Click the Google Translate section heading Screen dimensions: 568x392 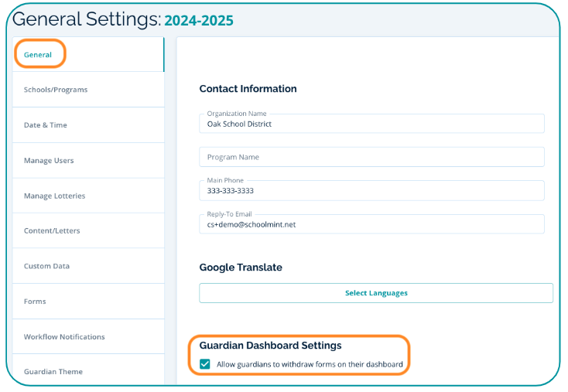pos(241,268)
